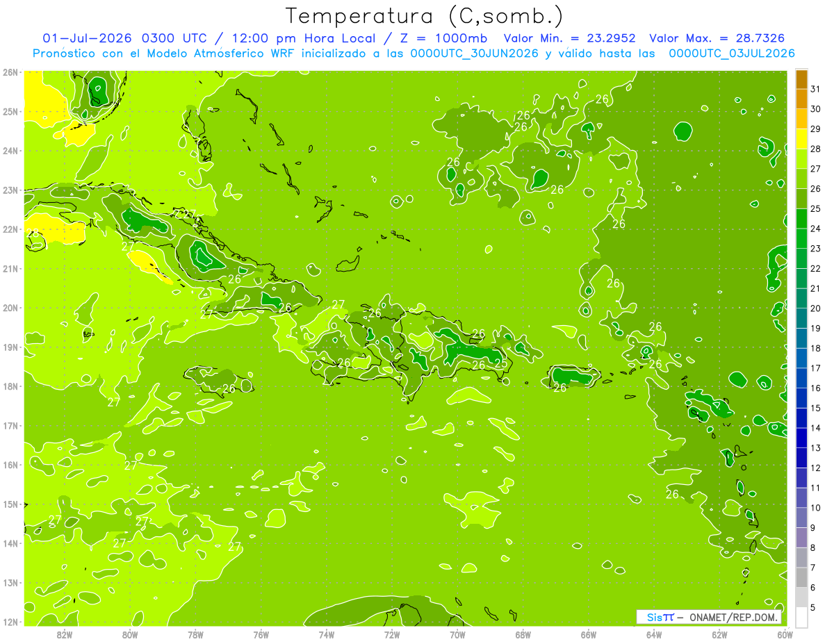Viewport: 834px width, 644px height.
Task: Click the "19N" latitude axis label
Action: [x=10, y=347]
